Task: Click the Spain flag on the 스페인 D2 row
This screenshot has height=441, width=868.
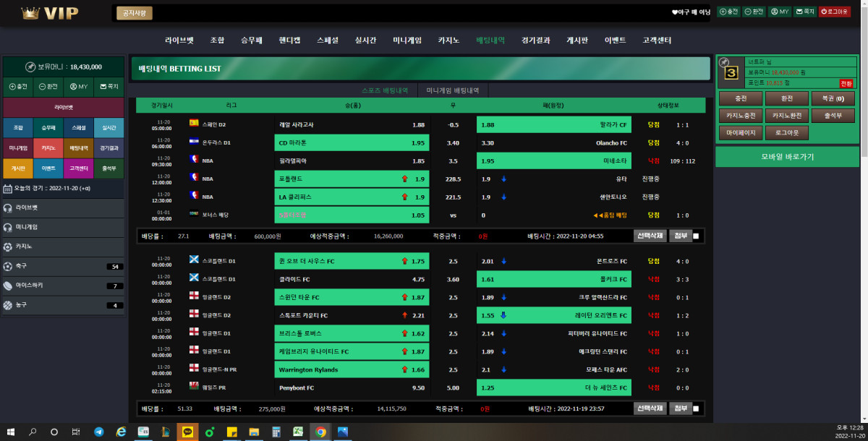Action: coord(194,124)
